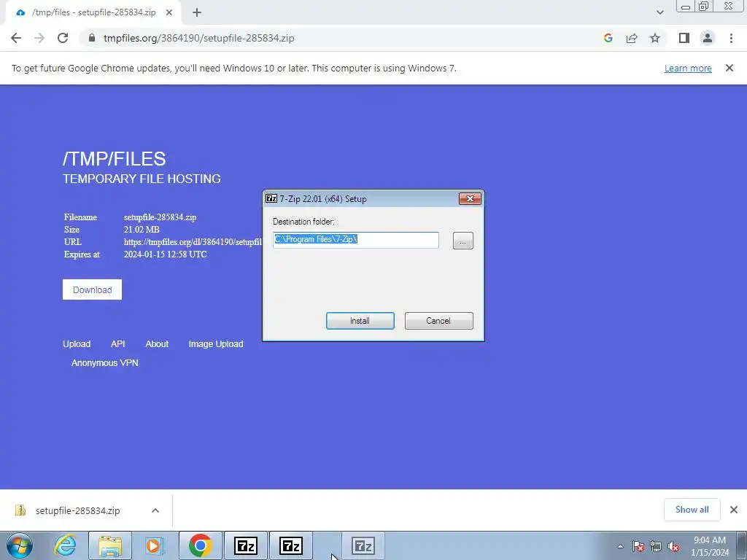
Task: Dismiss the Windows 7 update infobar
Action: (729, 68)
